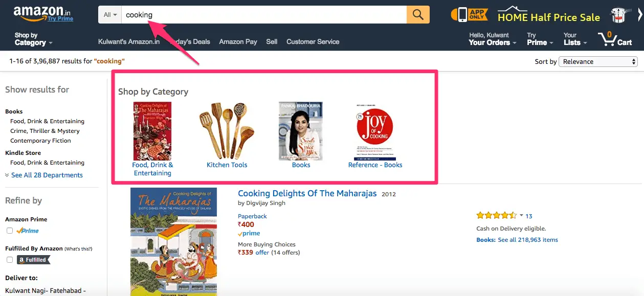Click the star rating of Cooking Delights

pyautogui.click(x=496, y=216)
